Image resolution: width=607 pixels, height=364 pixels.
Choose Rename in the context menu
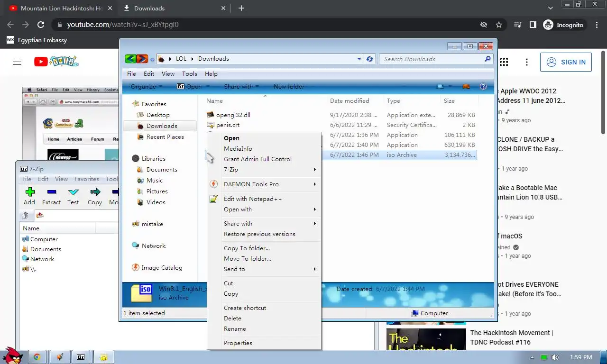(x=235, y=329)
